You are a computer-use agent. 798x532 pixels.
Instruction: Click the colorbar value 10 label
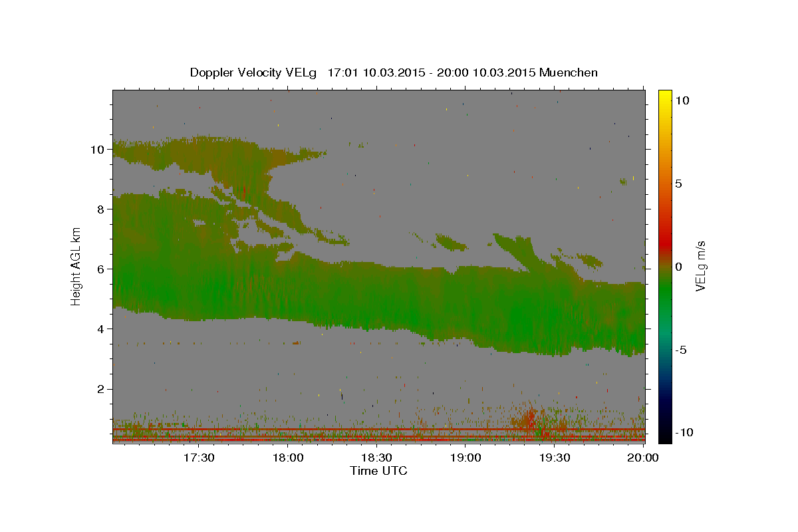[682, 100]
